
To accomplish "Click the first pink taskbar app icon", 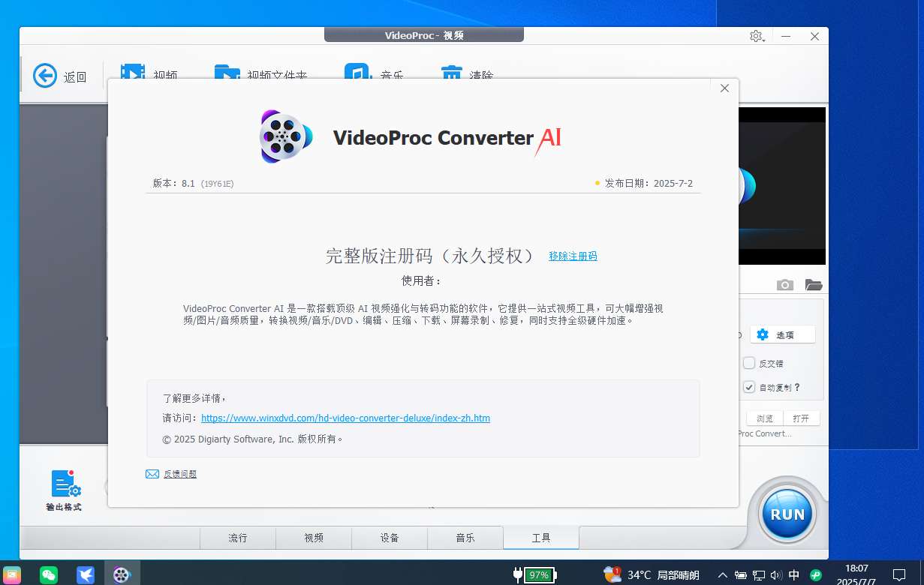I will 13,575.
